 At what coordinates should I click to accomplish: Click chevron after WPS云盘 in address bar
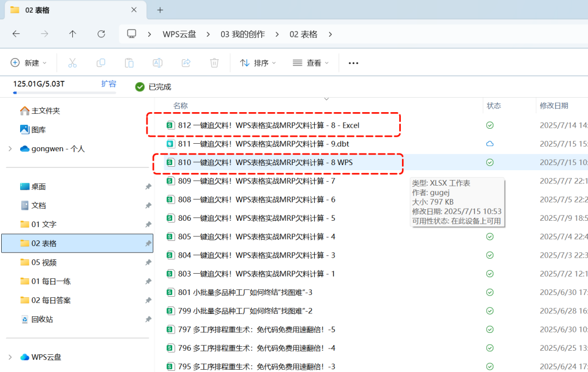click(208, 34)
